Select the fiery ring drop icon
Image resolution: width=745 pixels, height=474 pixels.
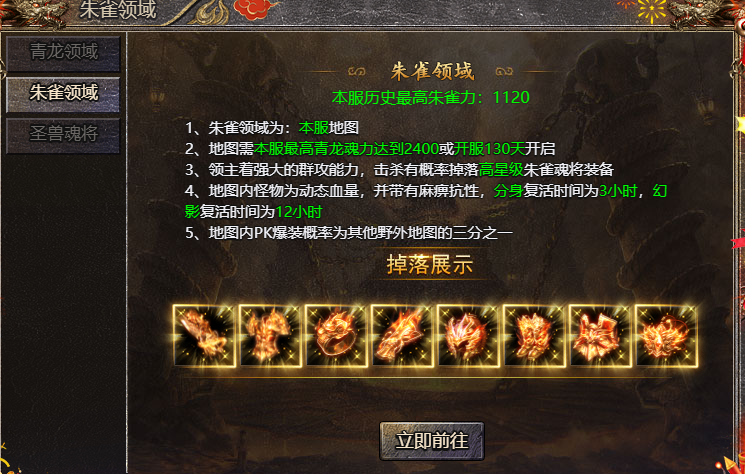[336, 336]
